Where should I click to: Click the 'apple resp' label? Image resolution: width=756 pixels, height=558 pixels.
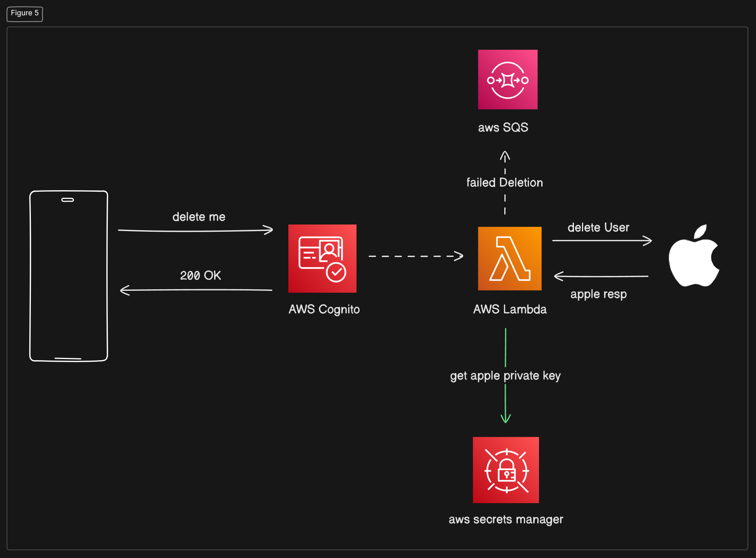[598, 294]
